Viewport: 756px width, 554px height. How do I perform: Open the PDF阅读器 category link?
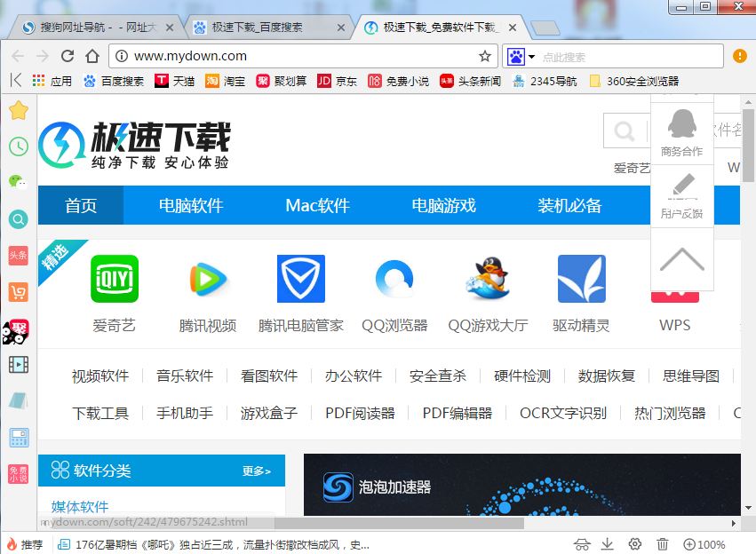pos(360,413)
